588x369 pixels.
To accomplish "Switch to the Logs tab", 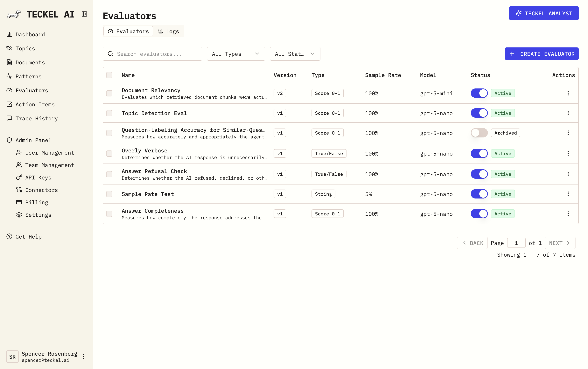I will (x=169, y=31).
